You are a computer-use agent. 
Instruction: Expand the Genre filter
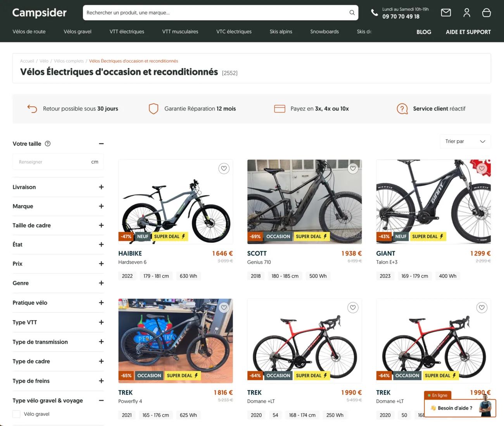[101, 283]
